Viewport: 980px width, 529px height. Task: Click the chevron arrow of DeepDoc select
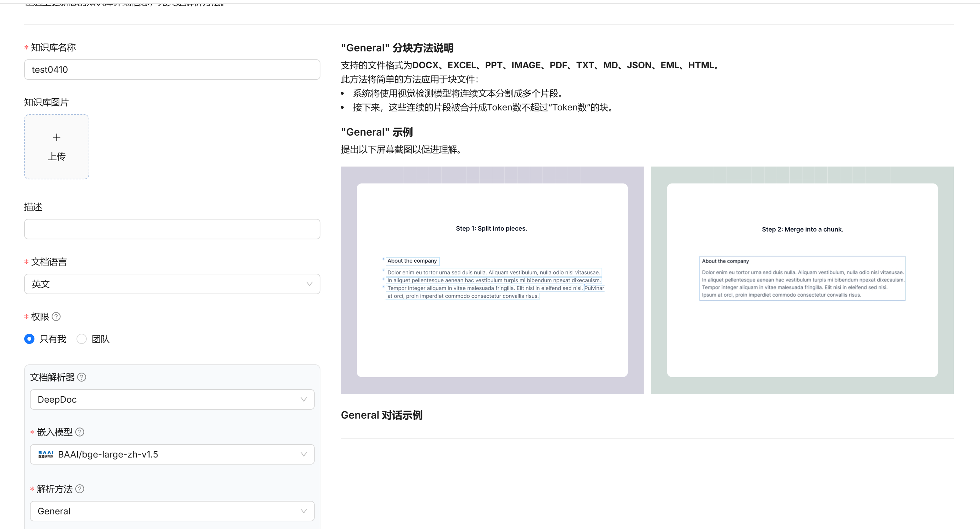304,400
